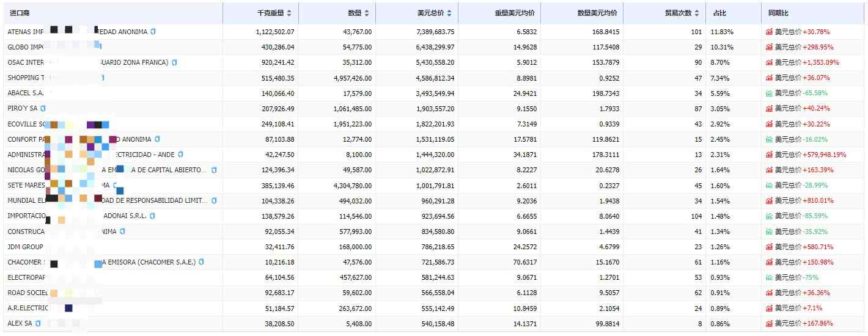
Task: Open trend chart icon for +1,353.09% row
Action: click(769, 62)
